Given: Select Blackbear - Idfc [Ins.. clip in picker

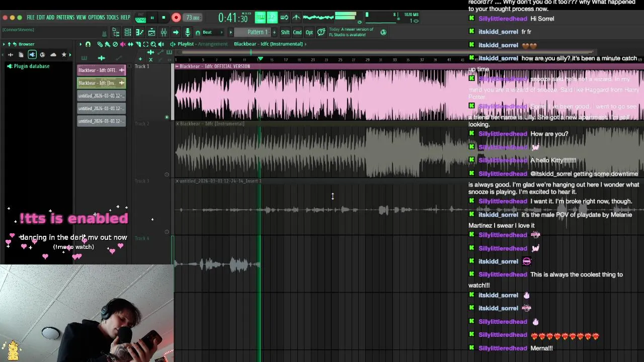Looking at the screenshot, I should coord(101,83).
